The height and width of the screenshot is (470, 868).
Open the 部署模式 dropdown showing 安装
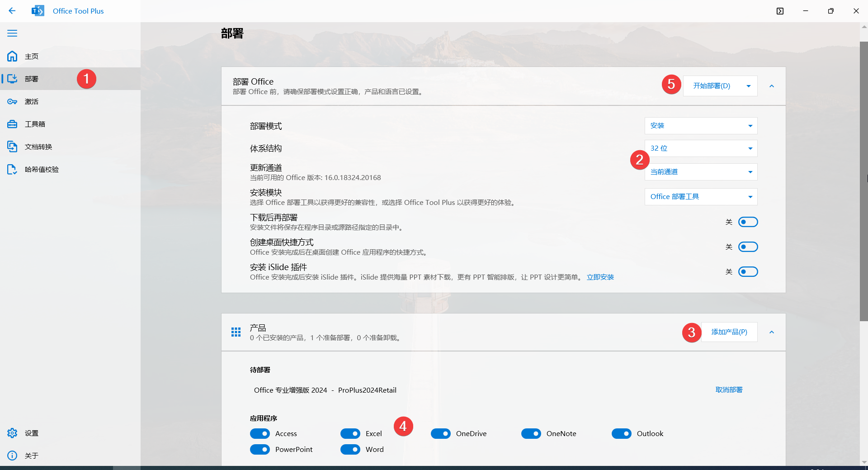coord(701,126)
